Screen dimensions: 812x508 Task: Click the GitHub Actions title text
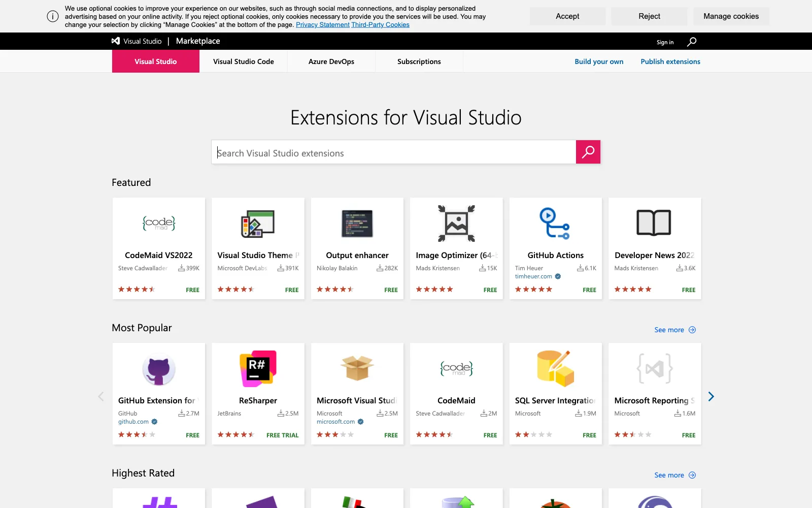click(x=555, y=255)
